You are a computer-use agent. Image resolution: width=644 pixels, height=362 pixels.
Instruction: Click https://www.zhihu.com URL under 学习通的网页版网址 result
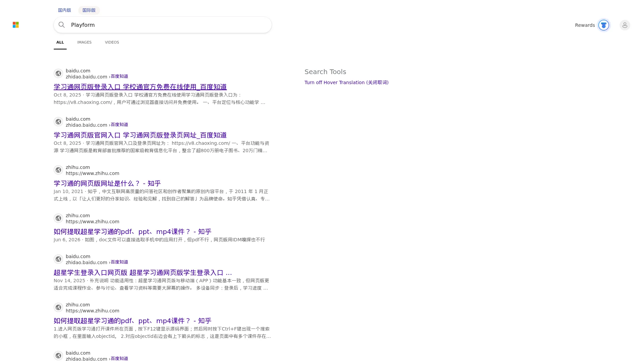click(x=93, y=173)
